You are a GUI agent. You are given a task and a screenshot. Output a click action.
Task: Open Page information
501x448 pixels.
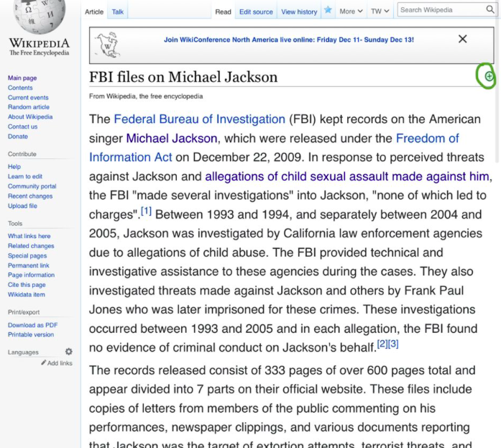coord(31,275)
